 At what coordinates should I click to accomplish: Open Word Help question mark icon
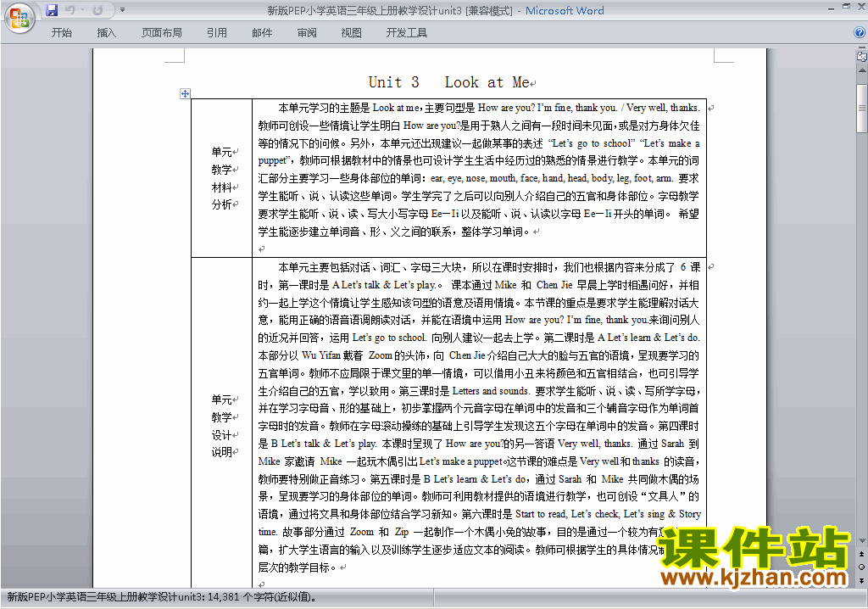(860, 32)
